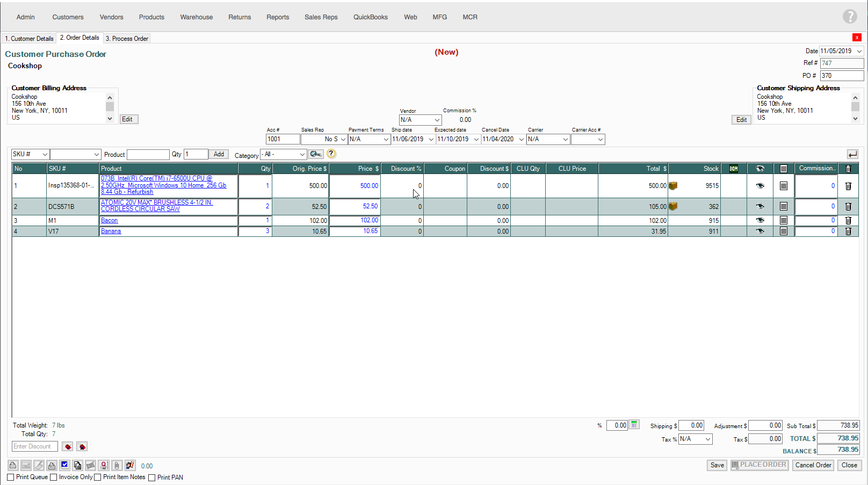Tick the Print Item Notes checkbox
The width and height of the screenshot is (868, 485).
point(98,477)
